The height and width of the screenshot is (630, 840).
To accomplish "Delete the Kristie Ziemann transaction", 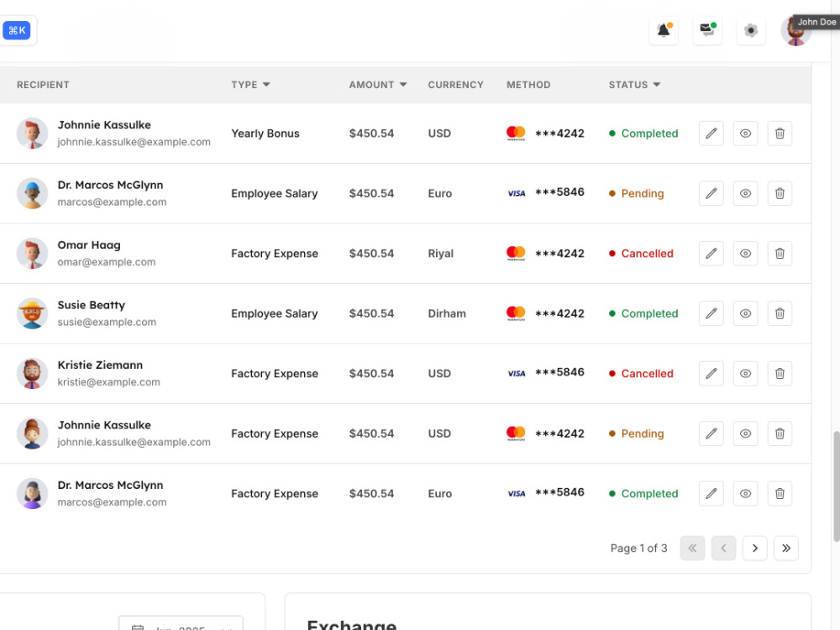I will [x=780, y=374].
